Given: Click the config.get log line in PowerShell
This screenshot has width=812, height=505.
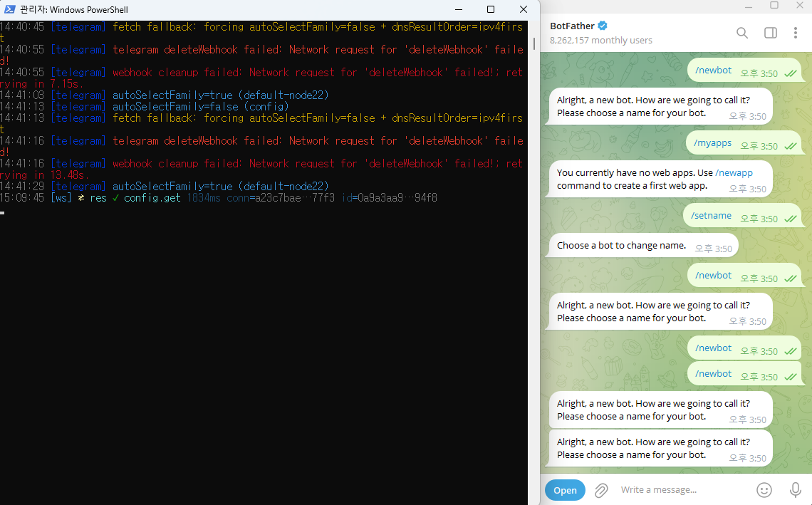Looking at the screenshot, I should (x=219, y=198).
